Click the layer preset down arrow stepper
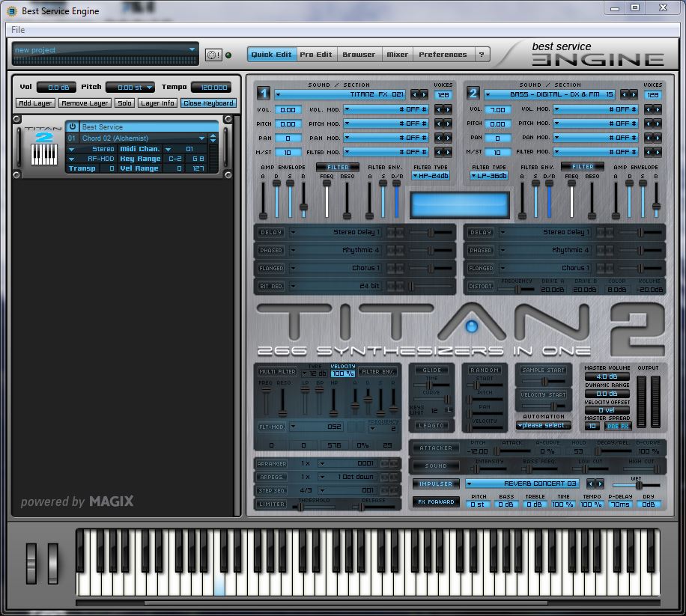 213,141
